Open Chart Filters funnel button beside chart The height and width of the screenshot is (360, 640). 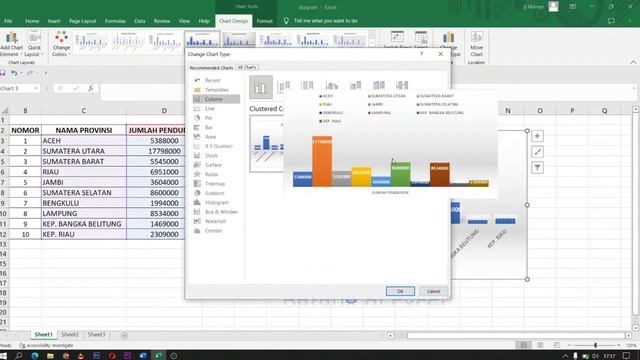537,168
